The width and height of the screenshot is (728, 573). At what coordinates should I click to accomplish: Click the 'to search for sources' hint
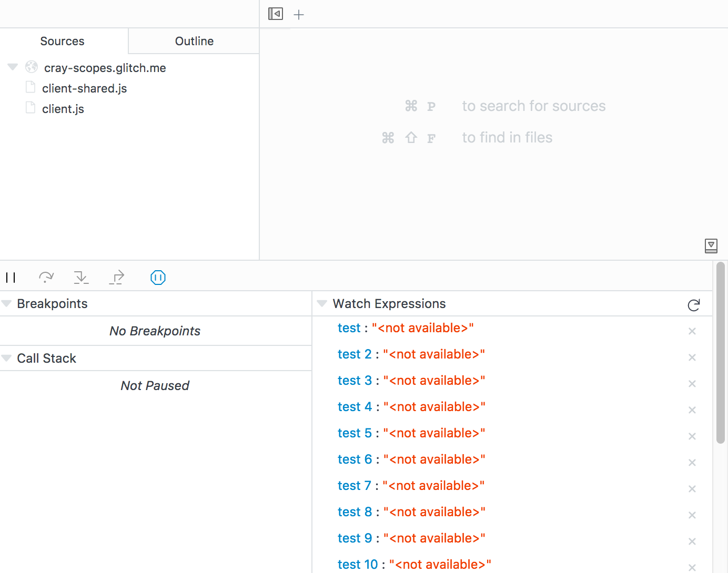534,106
